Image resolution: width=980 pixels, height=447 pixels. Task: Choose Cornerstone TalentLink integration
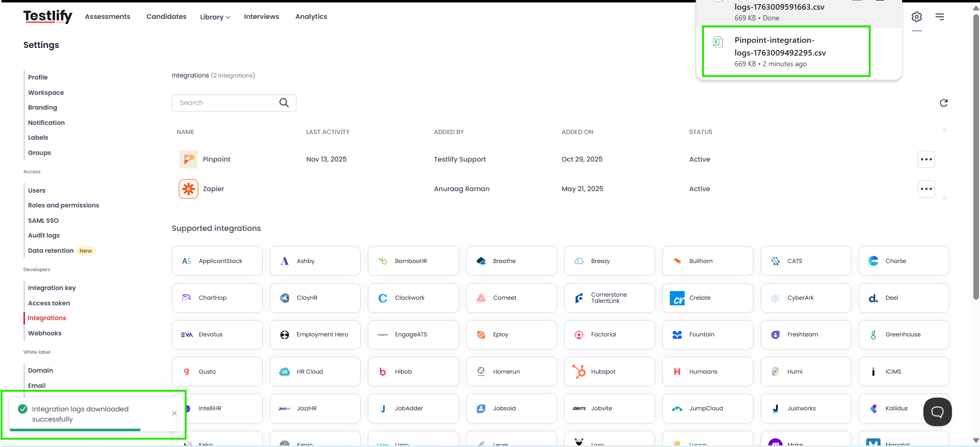coord(610,298)
